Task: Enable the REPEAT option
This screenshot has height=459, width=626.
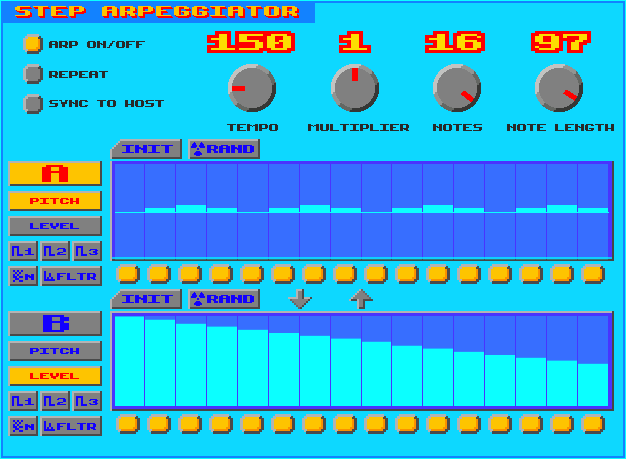Action: 33,74
